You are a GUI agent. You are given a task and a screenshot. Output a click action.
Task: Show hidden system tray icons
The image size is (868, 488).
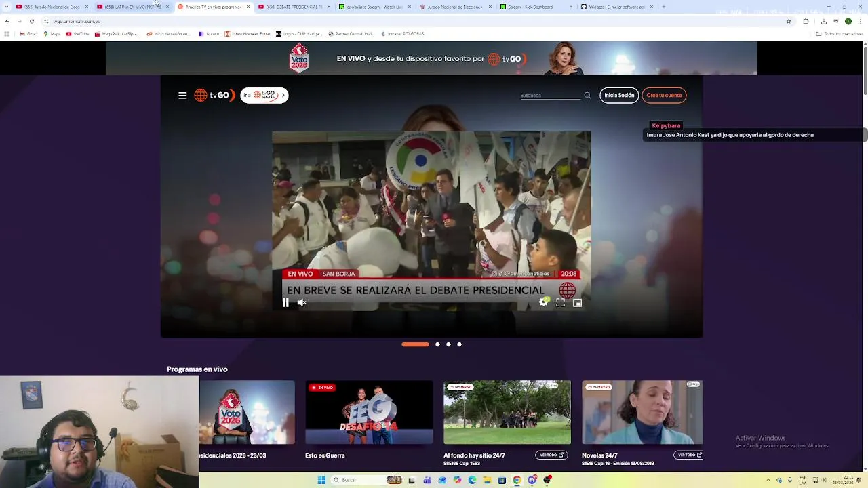[x=768, y=480]
